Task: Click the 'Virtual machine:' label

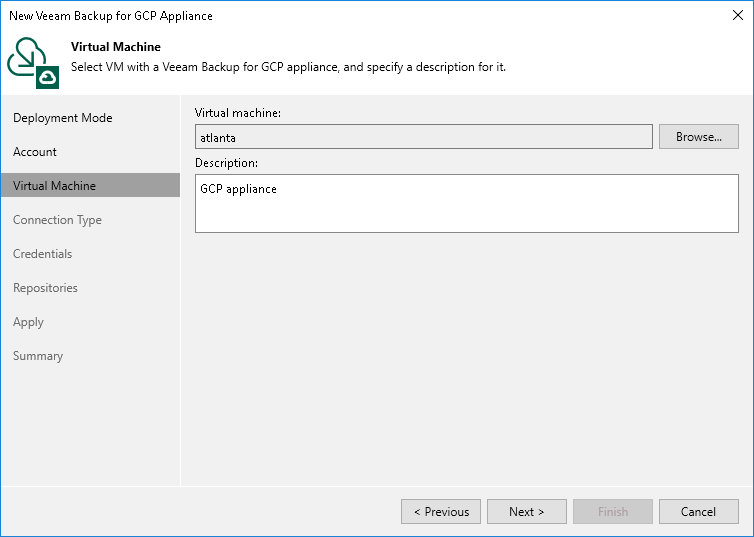Action: pos(238,113)
